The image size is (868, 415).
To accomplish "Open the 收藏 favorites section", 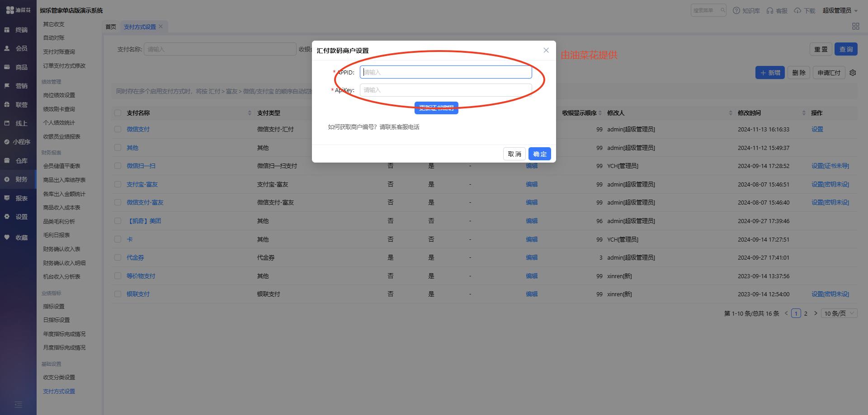I will pyautogui.click(x=18, y=238).
